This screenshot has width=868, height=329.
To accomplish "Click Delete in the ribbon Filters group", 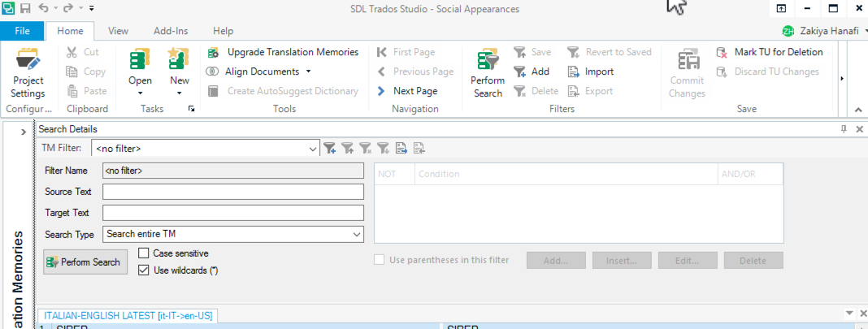I will (536, 91).
